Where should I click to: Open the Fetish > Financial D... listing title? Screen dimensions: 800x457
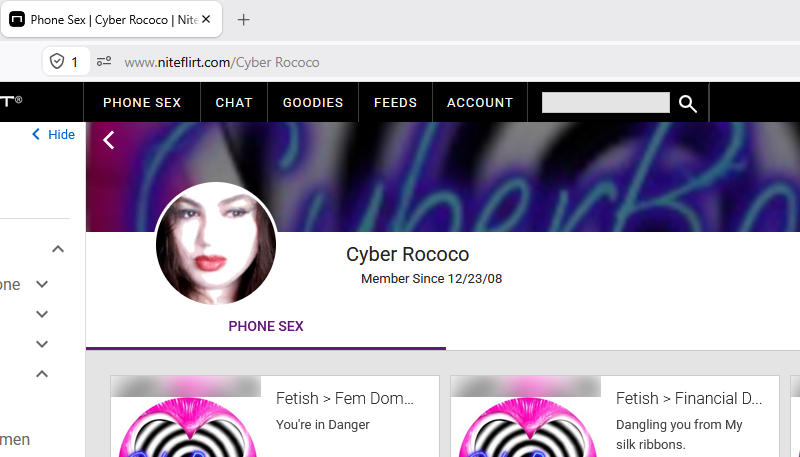click(x=689, y=398)
